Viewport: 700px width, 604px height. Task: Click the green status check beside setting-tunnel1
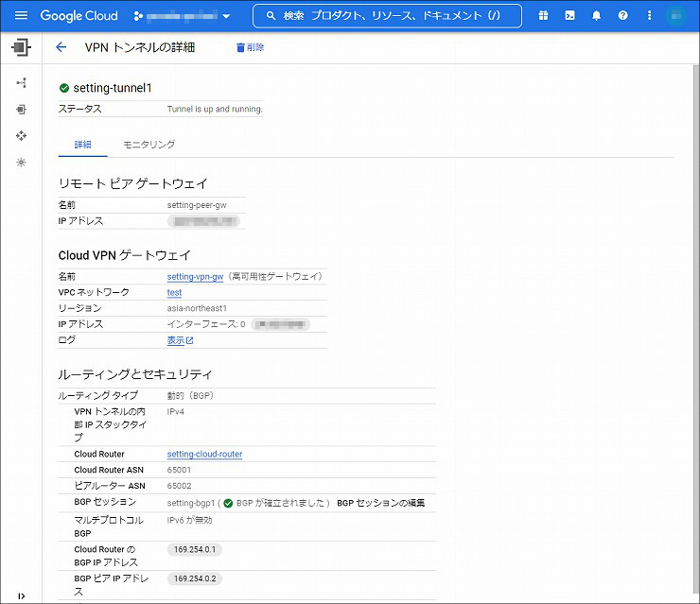coord(63,88)
